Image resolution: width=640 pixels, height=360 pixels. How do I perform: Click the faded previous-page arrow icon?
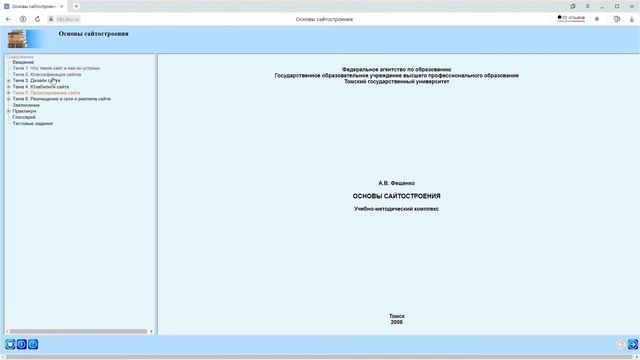tap(620, 344)
